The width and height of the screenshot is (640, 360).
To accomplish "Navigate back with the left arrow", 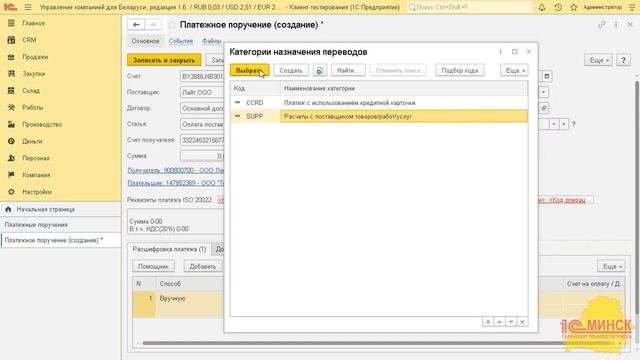I will pyautogui.click(x=136, y=25).
